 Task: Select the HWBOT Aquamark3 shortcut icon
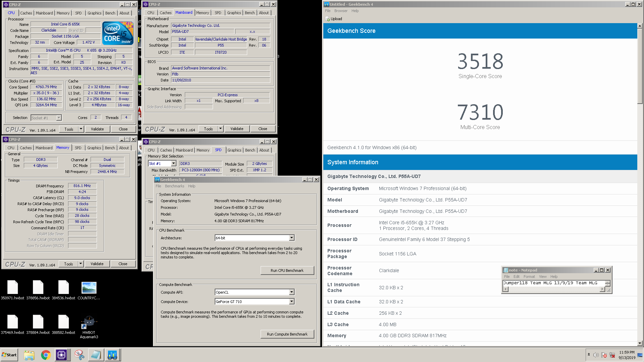point(89,327)
